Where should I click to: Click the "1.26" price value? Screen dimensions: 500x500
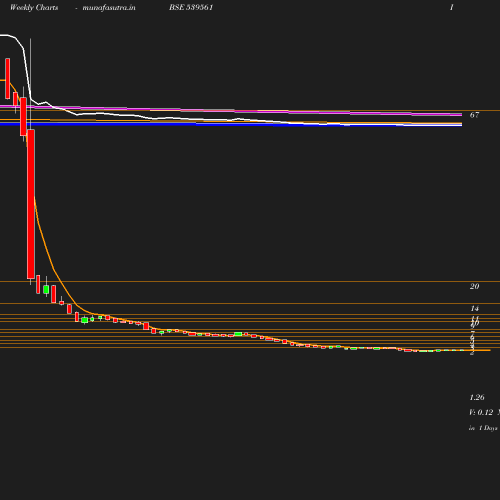pos(477,397)
